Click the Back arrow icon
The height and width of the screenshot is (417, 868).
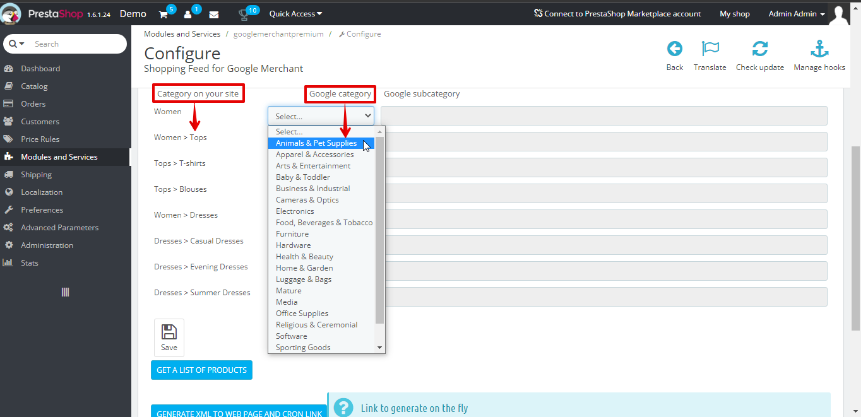pos(675,49)
